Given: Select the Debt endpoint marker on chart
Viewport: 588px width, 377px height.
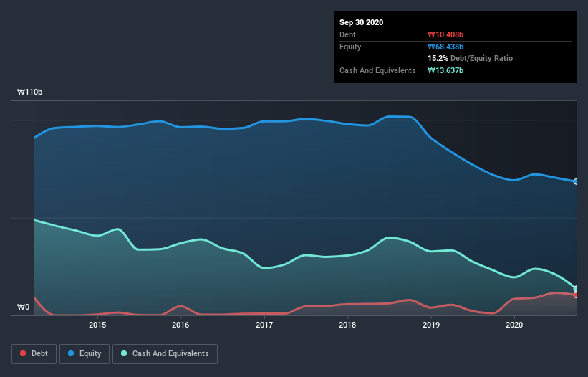Looking at the screenshot, I should [x=576, y=295].
